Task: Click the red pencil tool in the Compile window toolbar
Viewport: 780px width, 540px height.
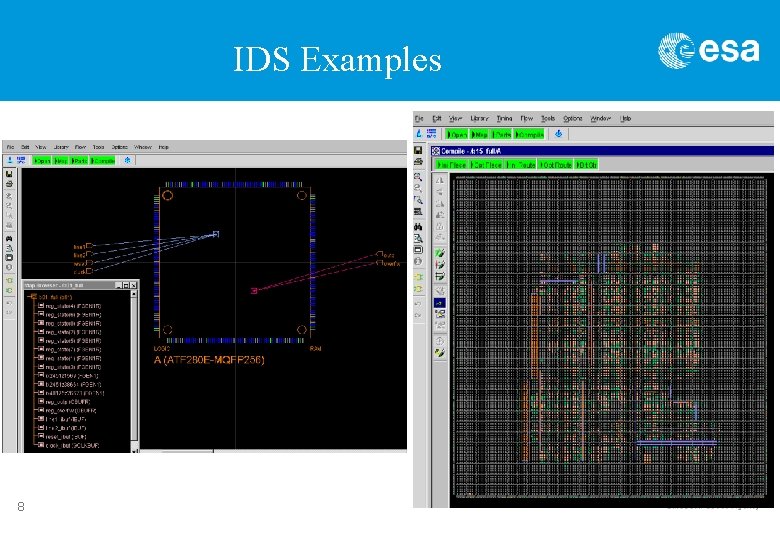Action: click(440, 265)
